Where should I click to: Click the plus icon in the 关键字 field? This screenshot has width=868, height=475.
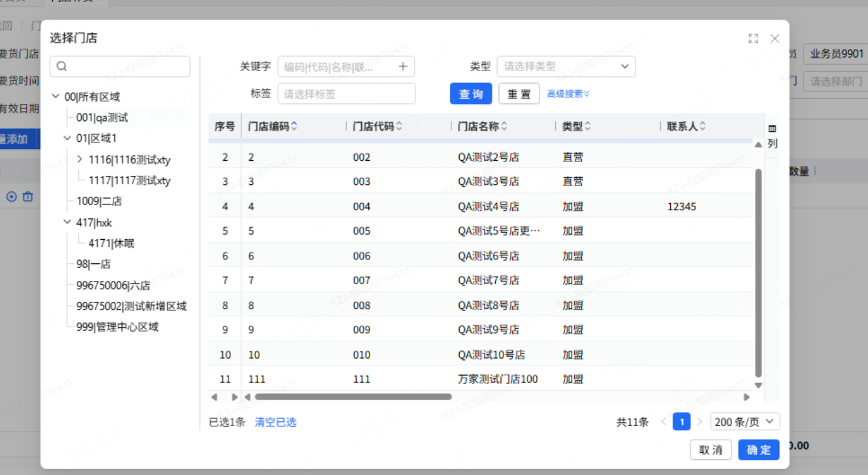point(403,66)
